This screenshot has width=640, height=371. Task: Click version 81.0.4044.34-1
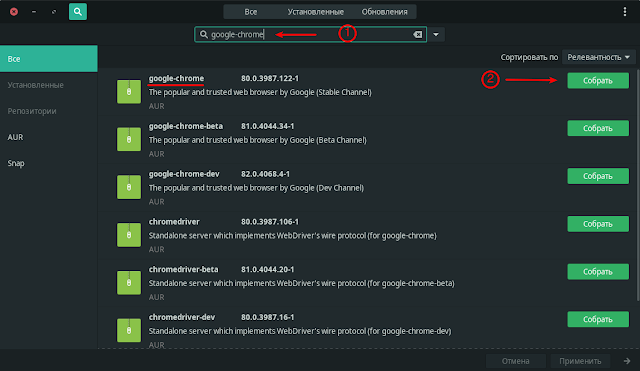[x=267, y=126]
